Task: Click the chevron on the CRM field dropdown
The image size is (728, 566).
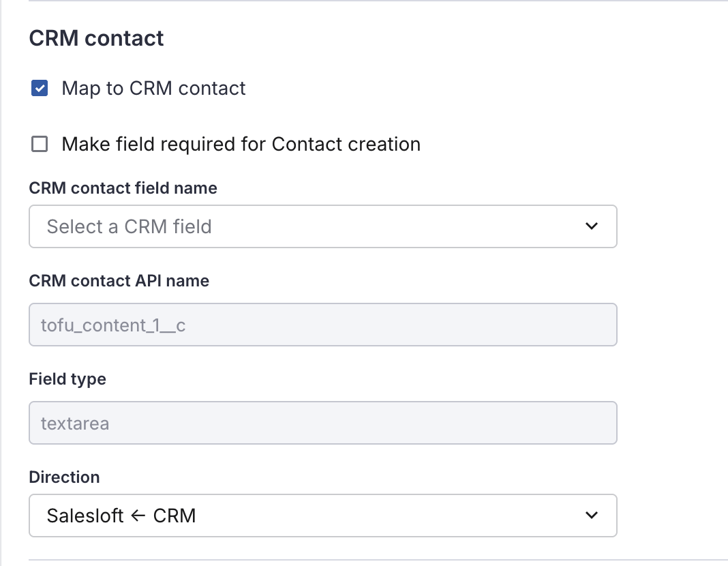Action: coord(592,226)
